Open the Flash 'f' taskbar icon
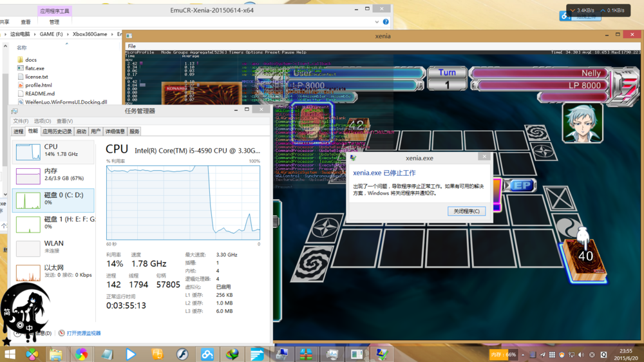Screen dimensions: 644x362 182,354
